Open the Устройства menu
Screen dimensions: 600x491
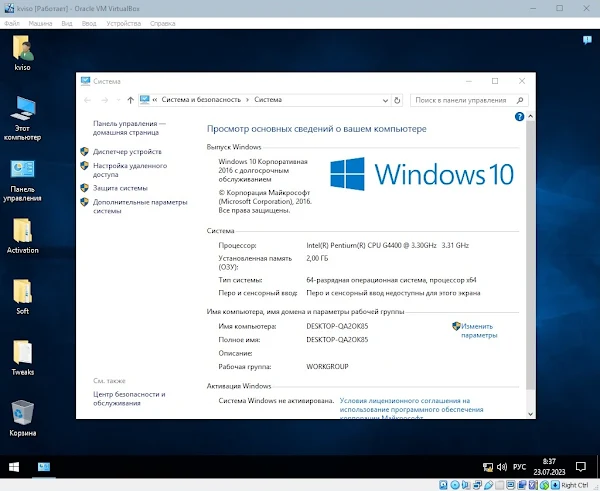coord(124,23)
